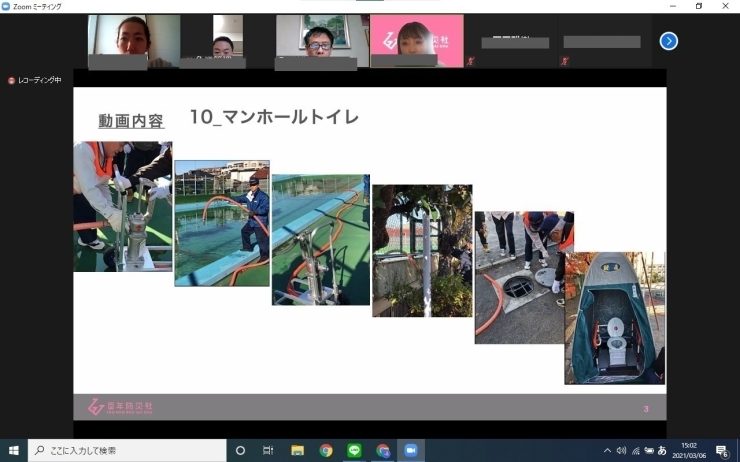Open the first Chrome icon in the taskbar
Image resolution: width=740 pixels, height=462 pixels.
pos(326,451)
